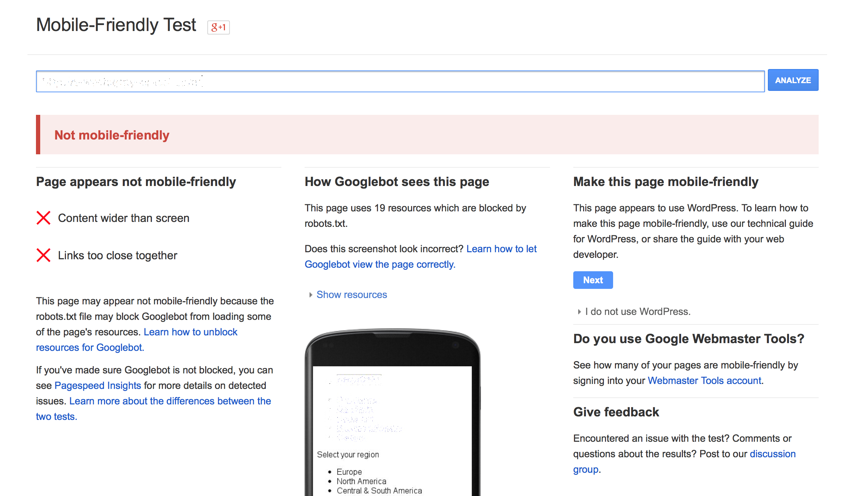The image size is (868, 496).
Task: Click Do you use Google Webmaster Tools heading
Action: click(689, 339)
